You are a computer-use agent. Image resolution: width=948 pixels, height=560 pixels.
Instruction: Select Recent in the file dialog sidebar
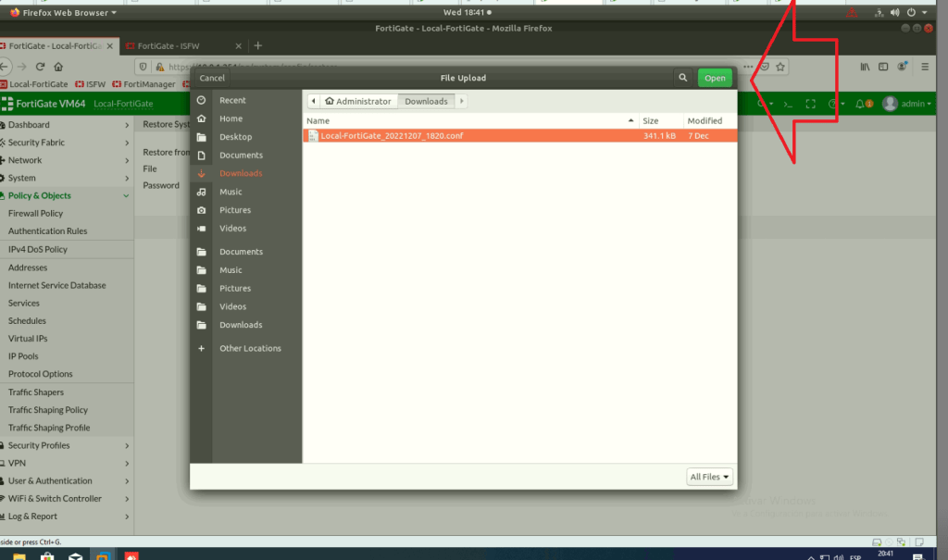tap(232, 100)
